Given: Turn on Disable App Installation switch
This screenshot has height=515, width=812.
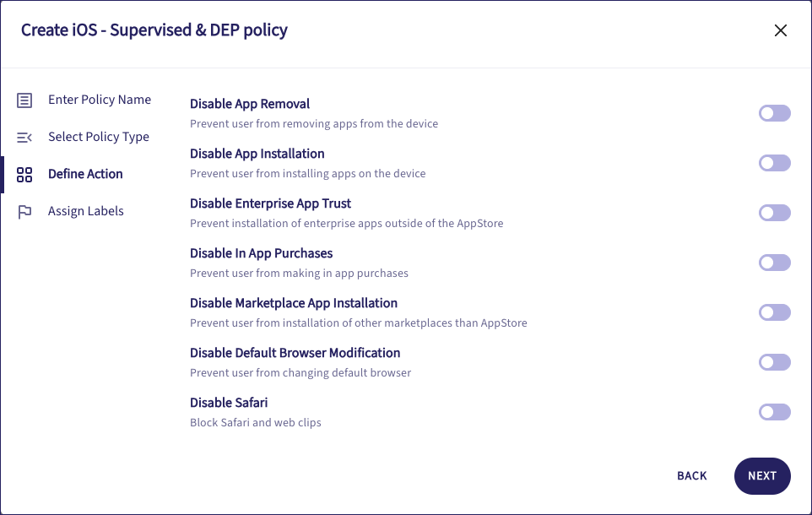Looking at the screenshot, I should [x=774, y=163].
